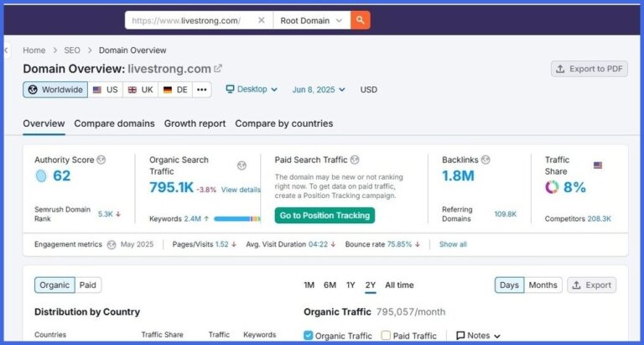Clear the URL with the X icon
This screenshot has width=644, height=345.
coord(262,20)
